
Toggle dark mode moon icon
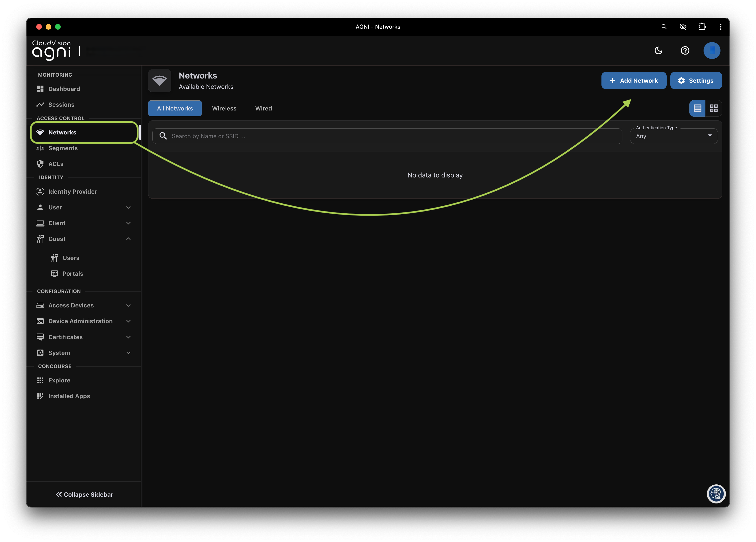658,51
